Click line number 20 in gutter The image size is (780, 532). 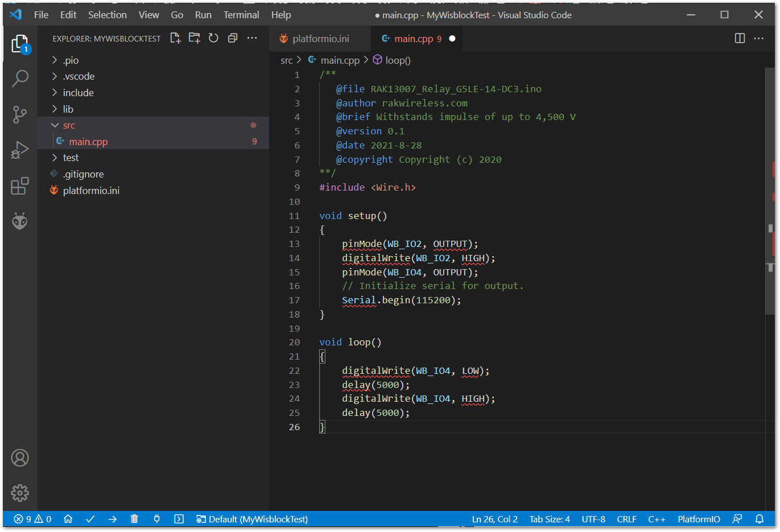294,342
